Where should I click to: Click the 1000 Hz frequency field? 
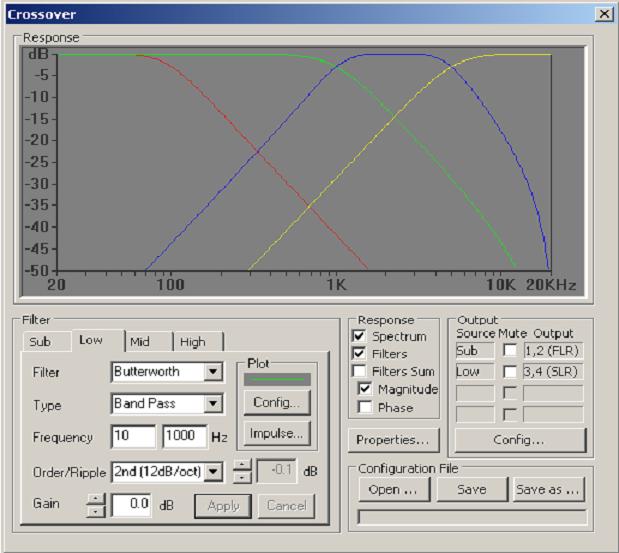[x=182, y=437]
